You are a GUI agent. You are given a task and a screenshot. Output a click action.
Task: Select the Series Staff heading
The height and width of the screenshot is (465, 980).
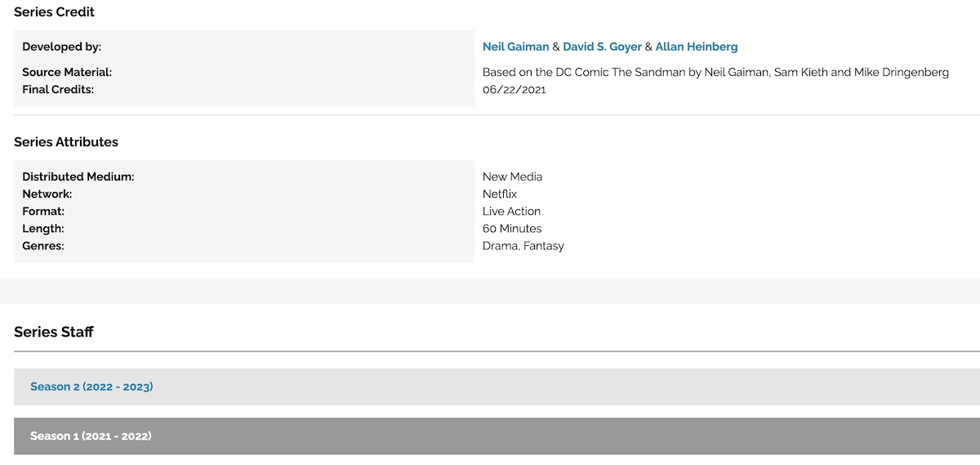[x=54, y=332]
